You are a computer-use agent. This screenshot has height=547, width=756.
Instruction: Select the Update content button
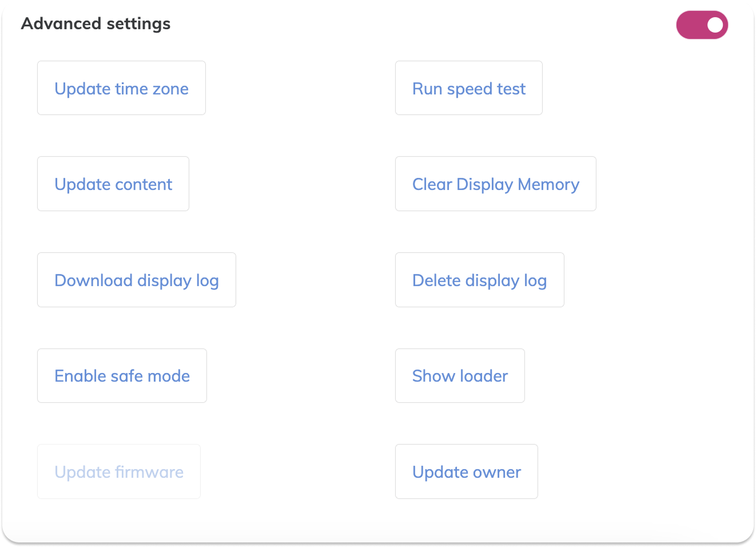pyautogui.click(x=113, y=184)
